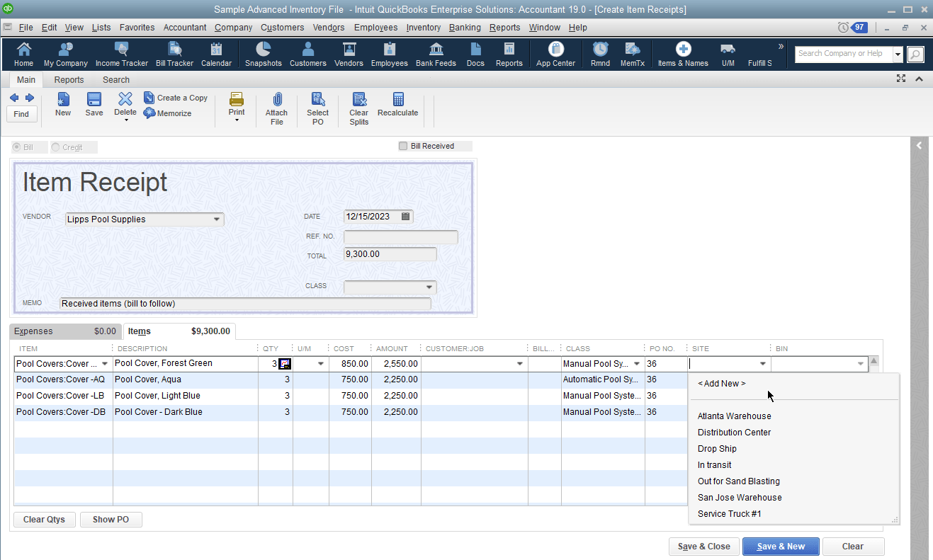
Task: Select San Jose Warehouse from the site list
Action: coord(740,498)
